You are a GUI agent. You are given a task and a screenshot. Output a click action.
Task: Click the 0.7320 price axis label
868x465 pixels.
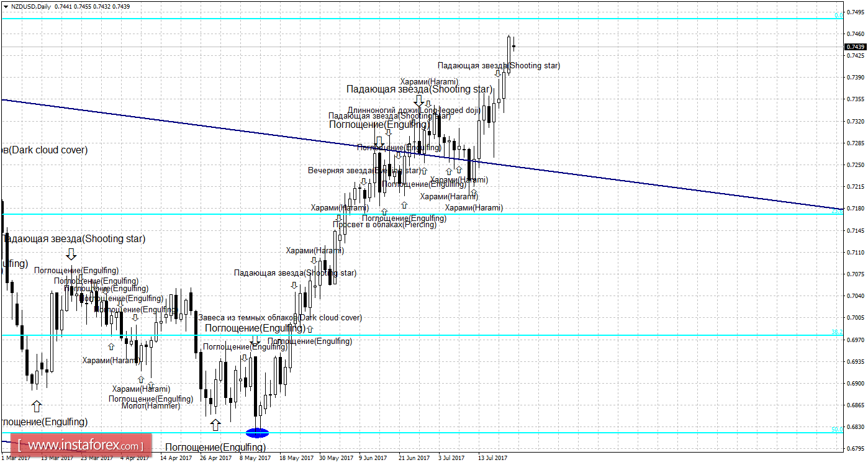click(855, 121)
